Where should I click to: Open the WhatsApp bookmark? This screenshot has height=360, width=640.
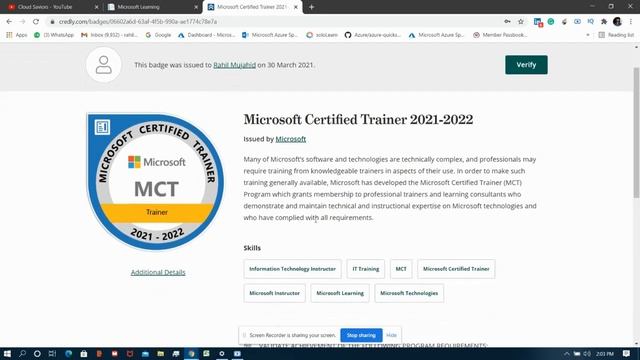(x=54, y=35)
